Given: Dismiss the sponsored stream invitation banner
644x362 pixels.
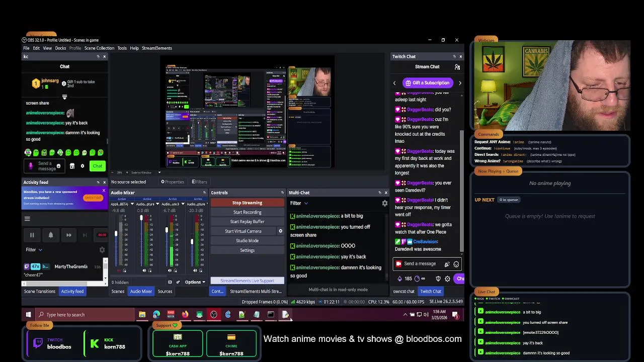Looking at the screenshot, I should click(104, 191).
